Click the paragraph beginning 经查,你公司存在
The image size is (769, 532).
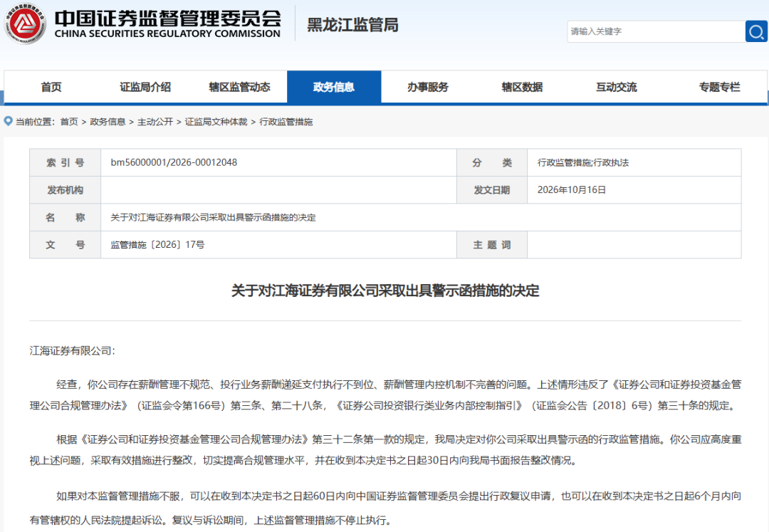385,395
